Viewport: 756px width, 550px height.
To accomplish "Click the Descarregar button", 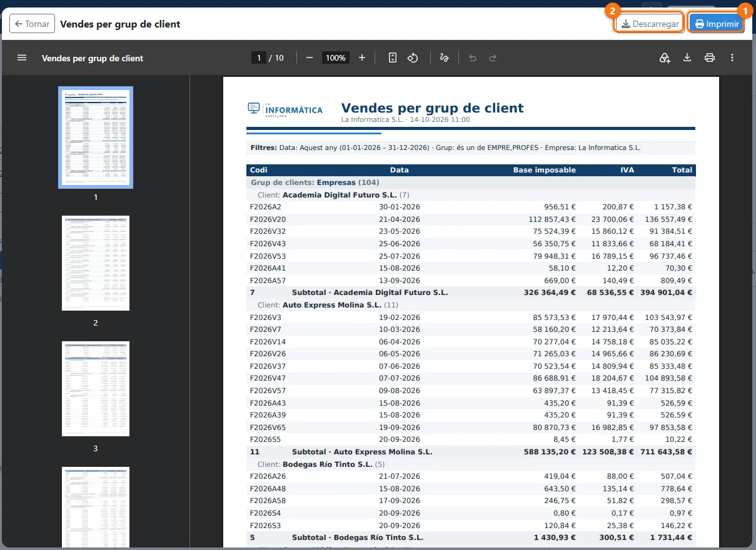I will point(650,24).
